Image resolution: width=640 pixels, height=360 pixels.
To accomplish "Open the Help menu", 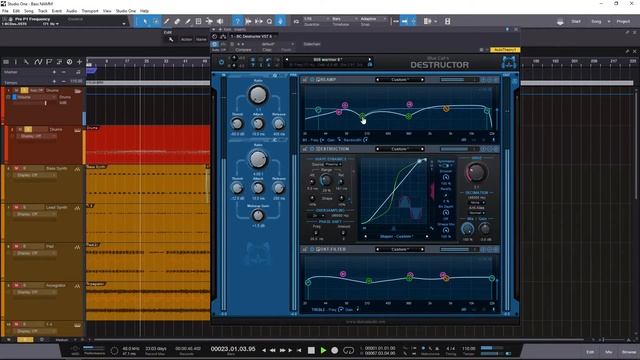I will click(144, 11).
